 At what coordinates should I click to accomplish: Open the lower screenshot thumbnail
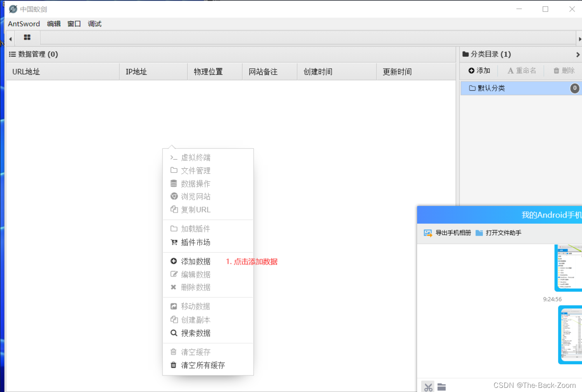pos(570,335)
